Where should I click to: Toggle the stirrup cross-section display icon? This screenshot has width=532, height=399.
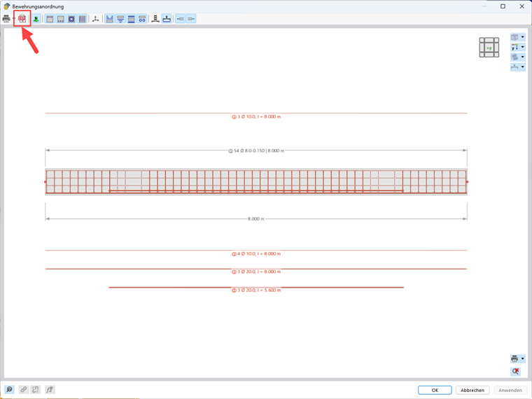[x=71, y=19]
